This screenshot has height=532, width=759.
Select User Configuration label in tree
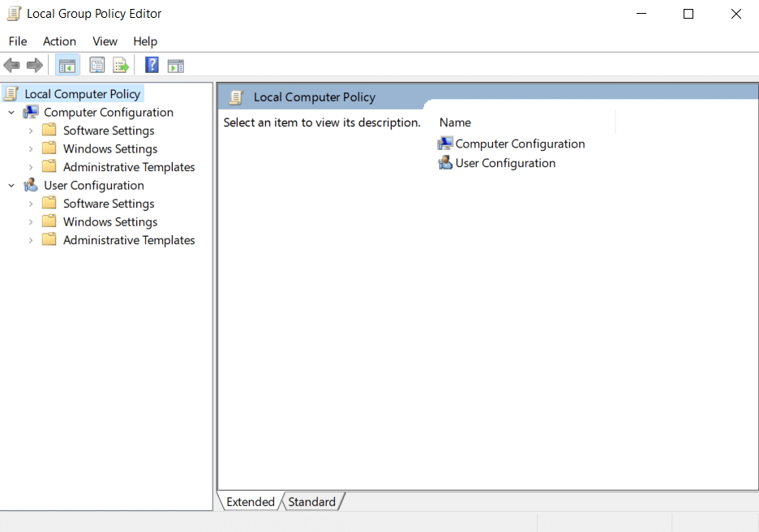[x=94, y=185]
